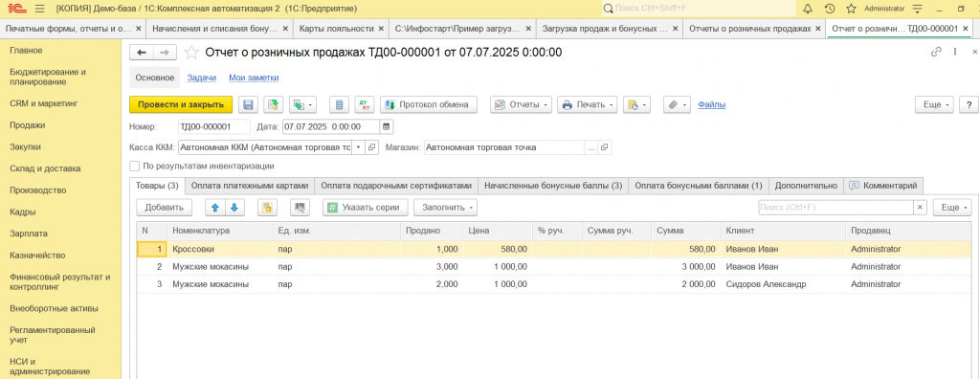This screenshot has height=379, width=980.
Task: Toggle По результатам инвентаризации checkbox
Action: pyautogui.click(x=134, y=167)
